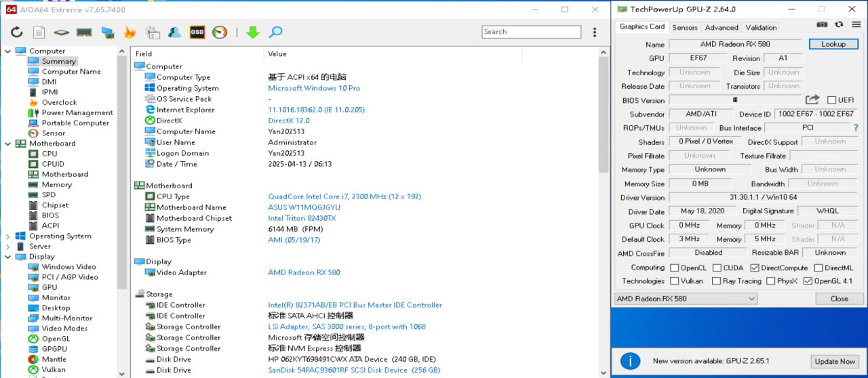Click the memory module toolbar icon

(84, 32)
